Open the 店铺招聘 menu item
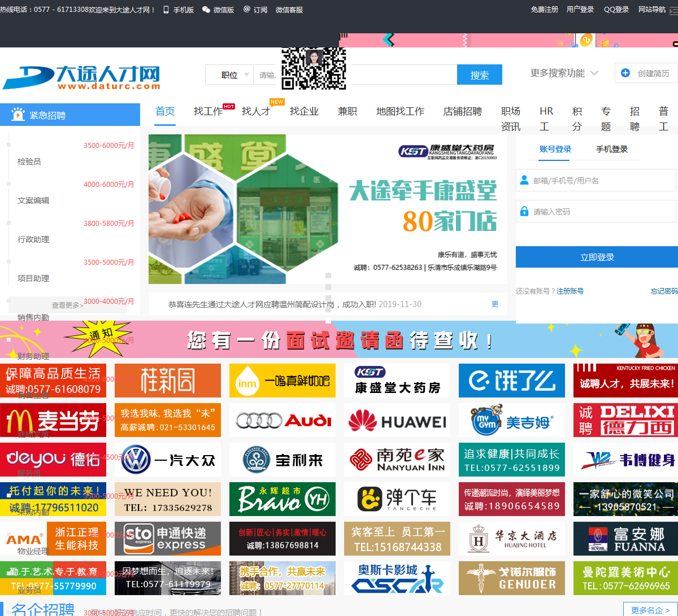This screenshot has width=678, height=616. click(x=462, y=111)
